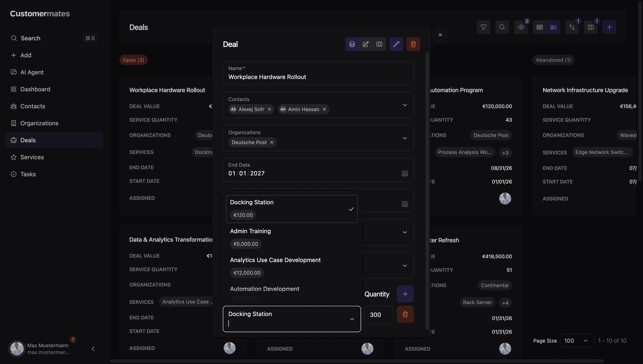The height and width of the screenshot is (364, 643).
Task: Collapse the Docking Station service combo box
Action: (x=352, y=319)
